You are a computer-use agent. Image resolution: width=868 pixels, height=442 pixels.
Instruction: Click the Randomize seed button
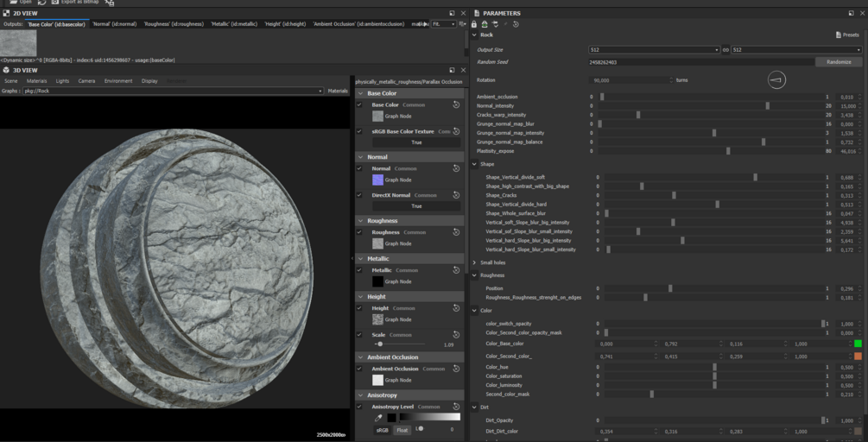click(839, 62)
